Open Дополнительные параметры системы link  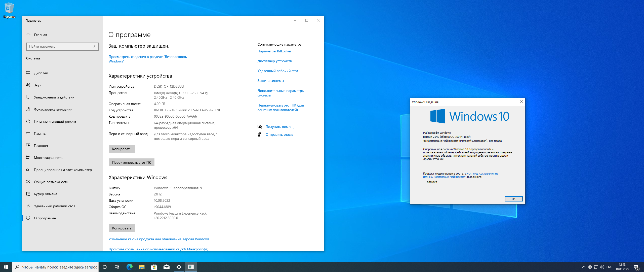(281, 93)
